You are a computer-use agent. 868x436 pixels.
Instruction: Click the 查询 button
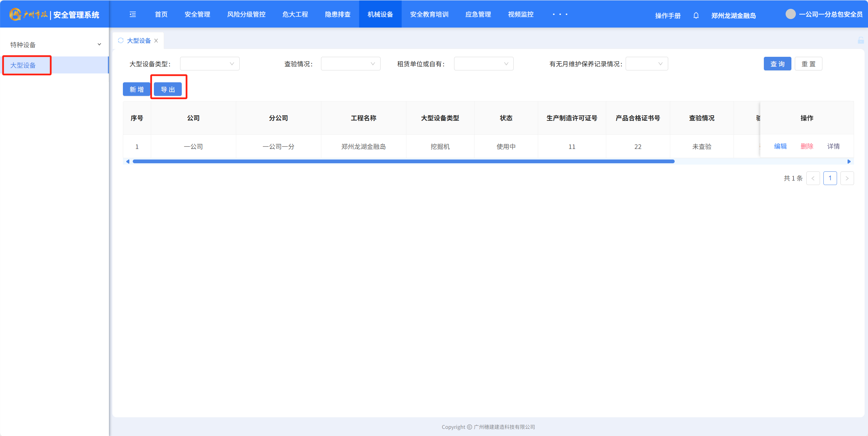pyautogui.click(x=777, y=64)
